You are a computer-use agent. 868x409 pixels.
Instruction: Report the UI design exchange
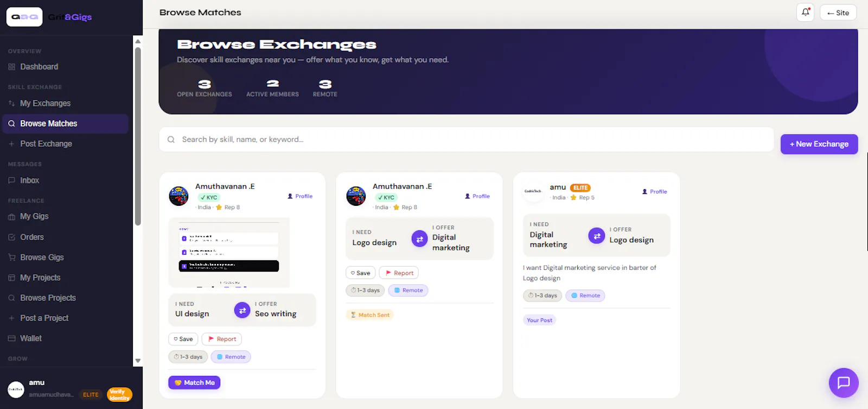click(221, 339)
